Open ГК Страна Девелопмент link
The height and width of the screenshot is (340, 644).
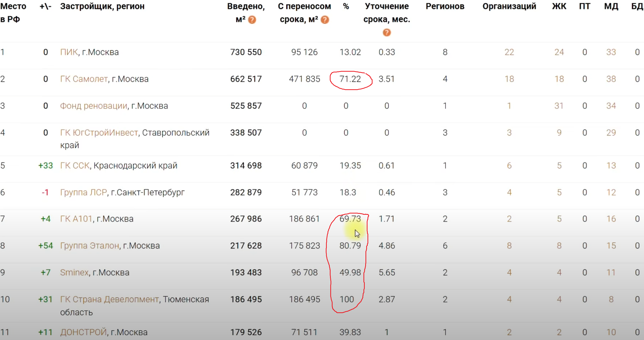tap(110, 299)
